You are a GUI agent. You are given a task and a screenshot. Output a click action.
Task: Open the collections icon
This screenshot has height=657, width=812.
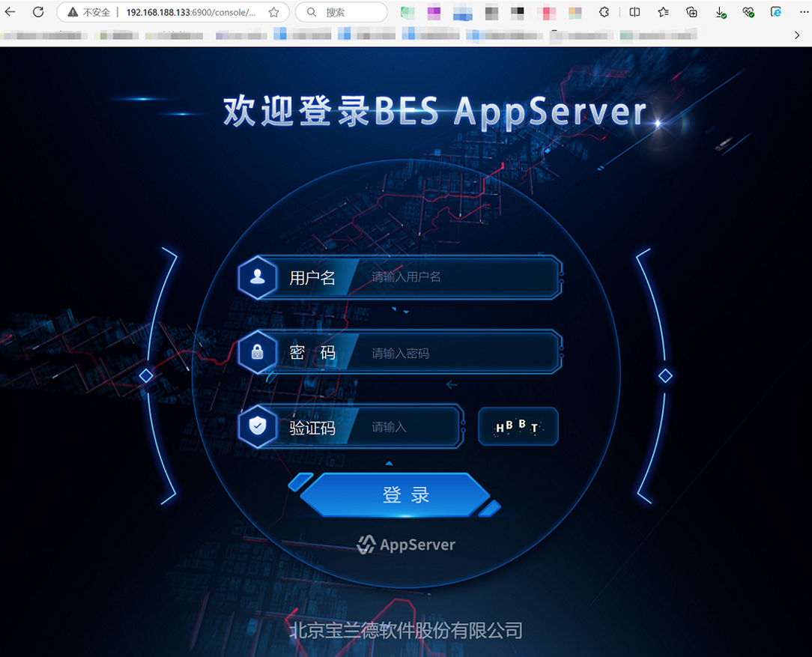[691, 12]
